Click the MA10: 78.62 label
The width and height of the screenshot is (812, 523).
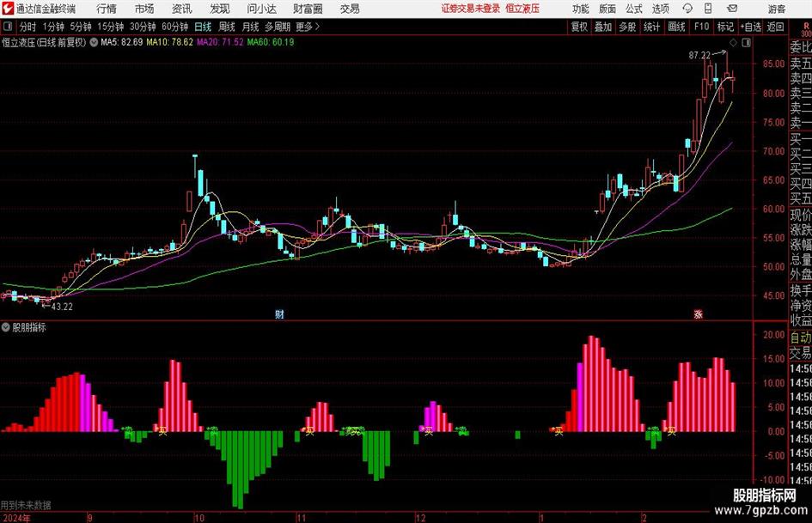click(170, 42)
